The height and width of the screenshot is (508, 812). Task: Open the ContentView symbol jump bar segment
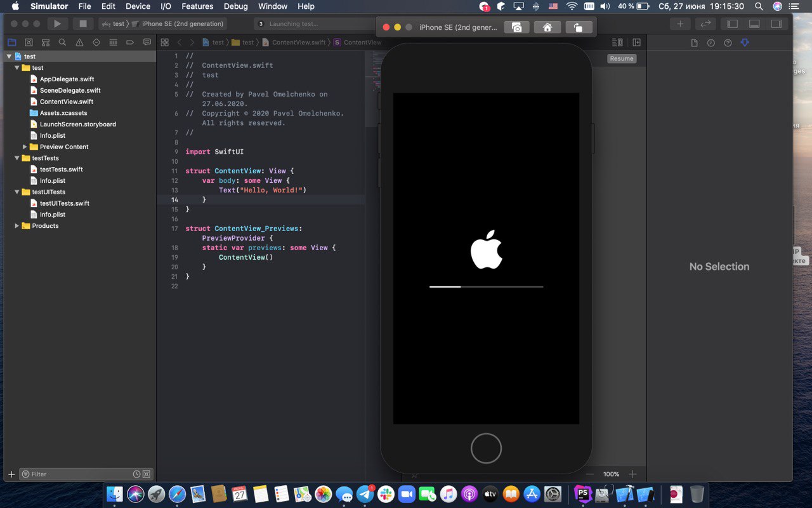point(358,43)
